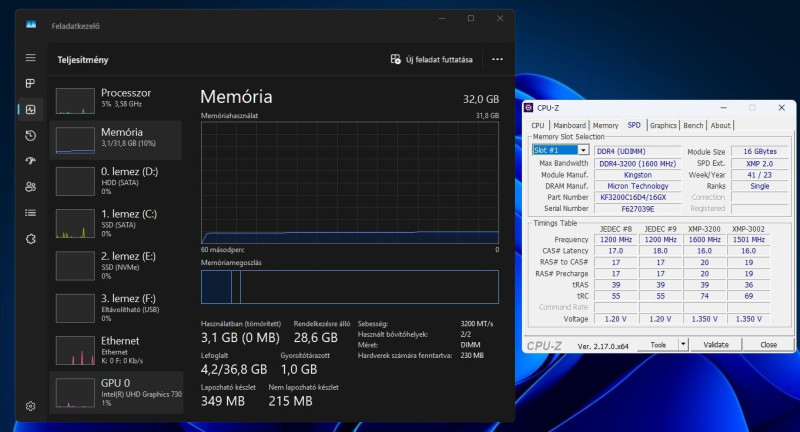The image size is (800, 432).
Task: Click the Module Size 16 GBytes value
Action: [760, 151]
